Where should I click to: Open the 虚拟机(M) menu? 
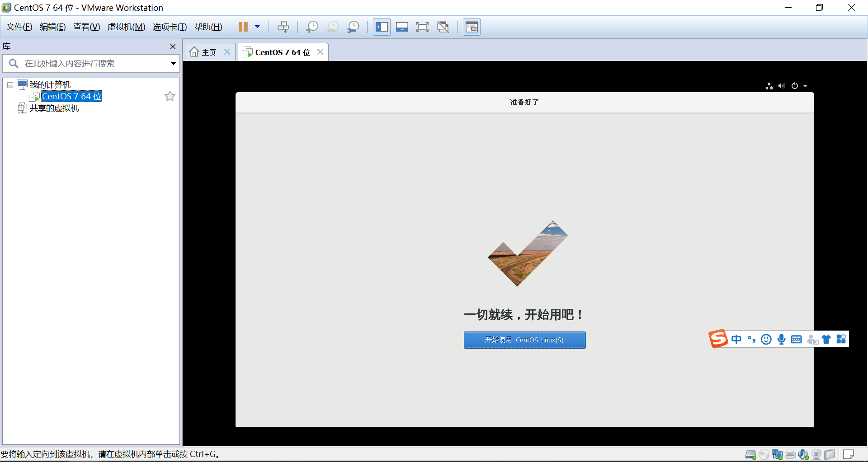click(x=126, y=27)
